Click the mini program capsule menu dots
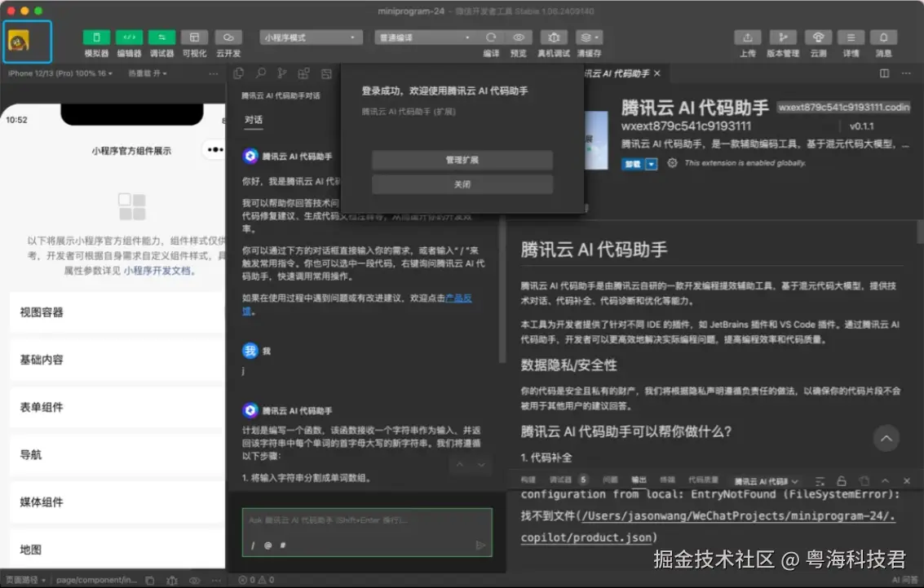Viewport: 924px width, 588px height. [x=214, y=150]
